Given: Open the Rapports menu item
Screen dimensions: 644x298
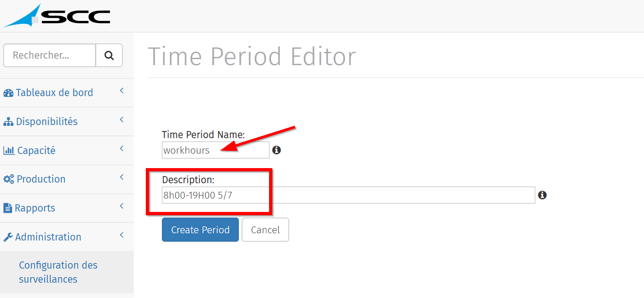Looking at the screenshot, I should [35, 208].
